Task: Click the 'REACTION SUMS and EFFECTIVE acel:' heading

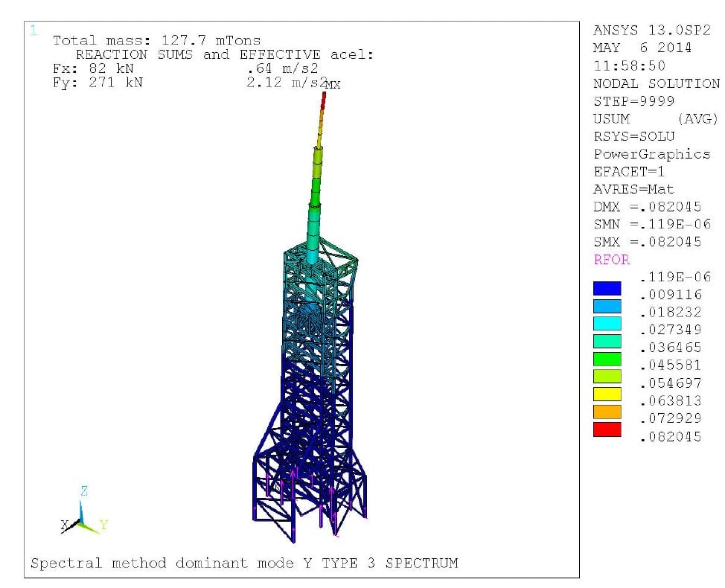Action: [x=225, y=54]
